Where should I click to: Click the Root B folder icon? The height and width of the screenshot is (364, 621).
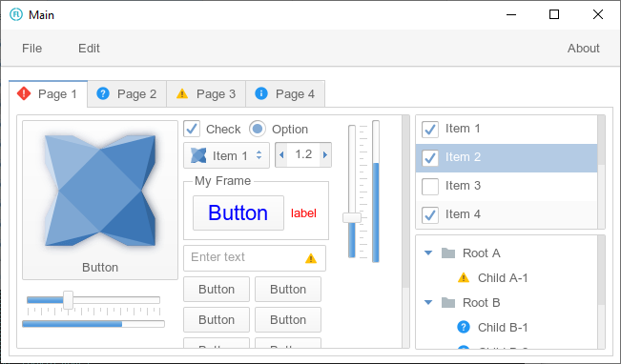(448, 303)
